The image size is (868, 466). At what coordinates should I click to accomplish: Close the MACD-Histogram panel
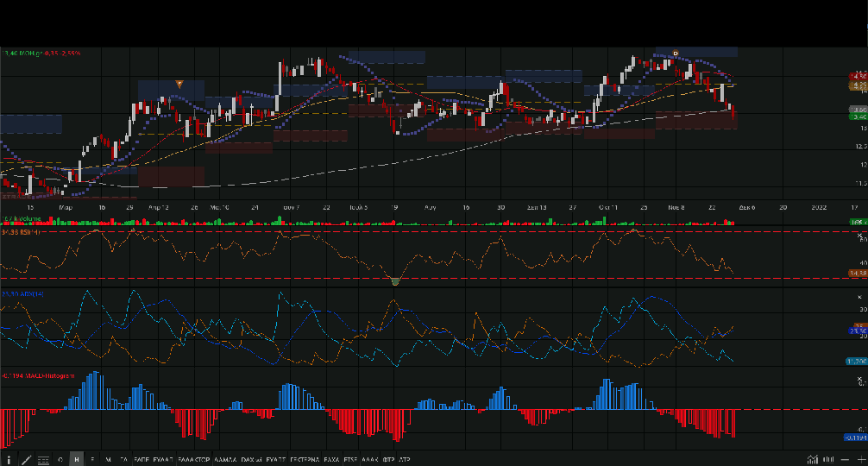click(859, 380)
